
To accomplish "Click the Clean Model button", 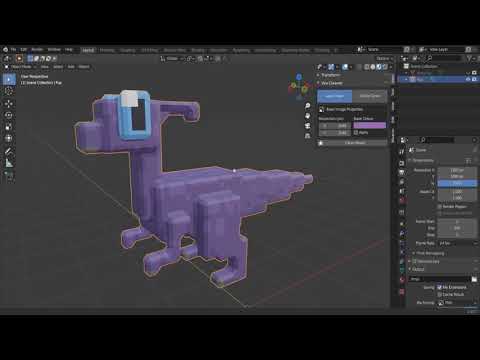I will tap(353, 143).
